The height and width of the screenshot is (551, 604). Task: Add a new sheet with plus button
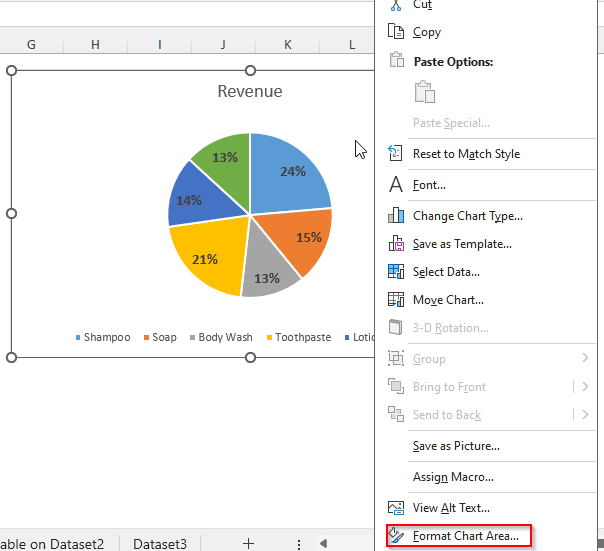(x=248, y=543)
